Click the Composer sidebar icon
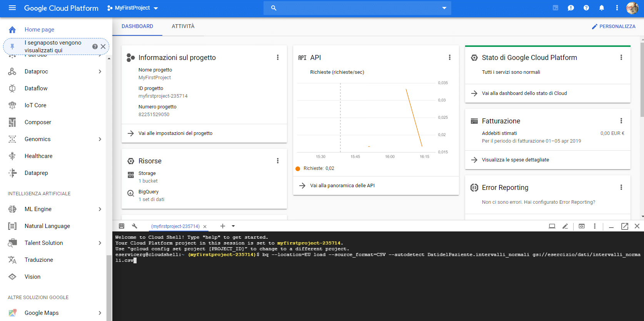This screenshot has height=321, width=644. pos(12,122)
